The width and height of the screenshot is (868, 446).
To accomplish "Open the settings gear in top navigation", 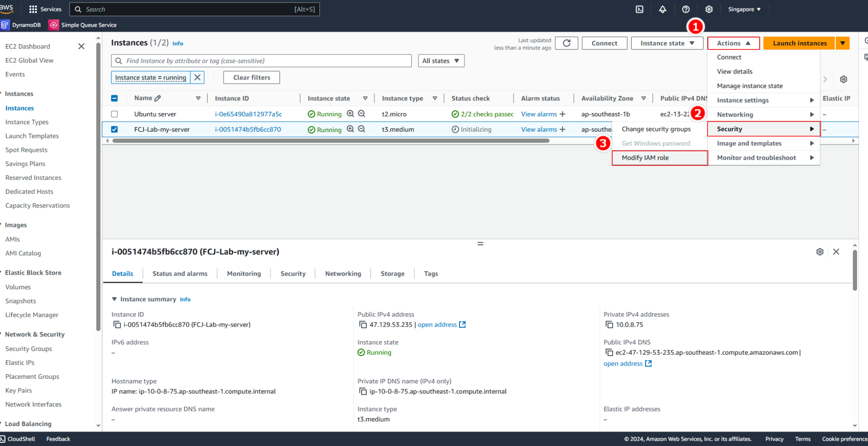I will click(709, 9).
